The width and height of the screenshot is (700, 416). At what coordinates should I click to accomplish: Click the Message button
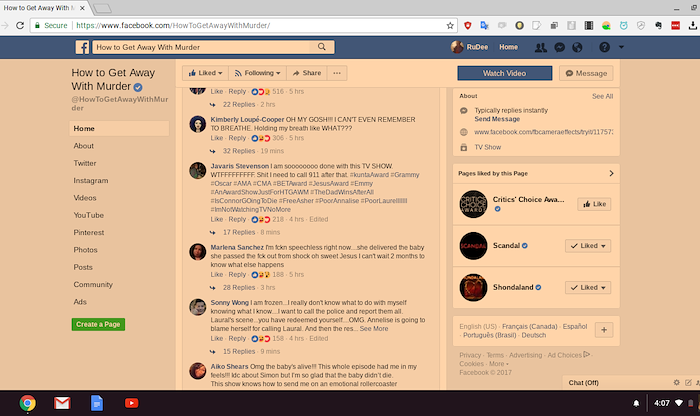[586, 73]
